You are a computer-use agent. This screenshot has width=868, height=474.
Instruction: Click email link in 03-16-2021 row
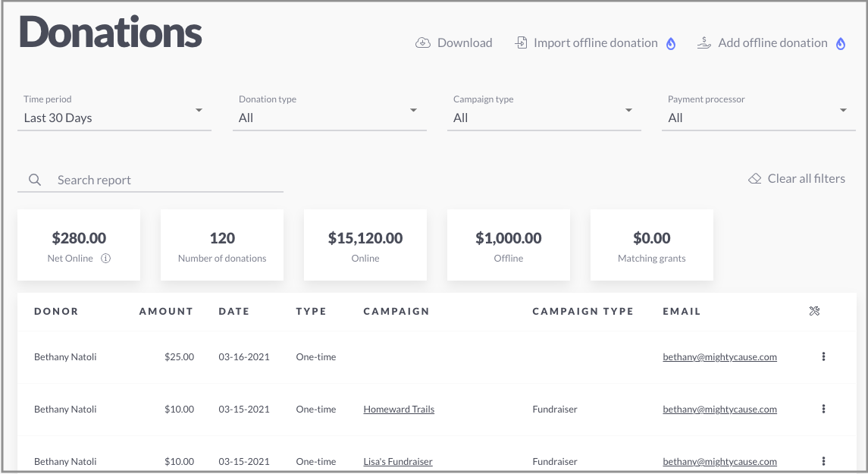[719, 357]
